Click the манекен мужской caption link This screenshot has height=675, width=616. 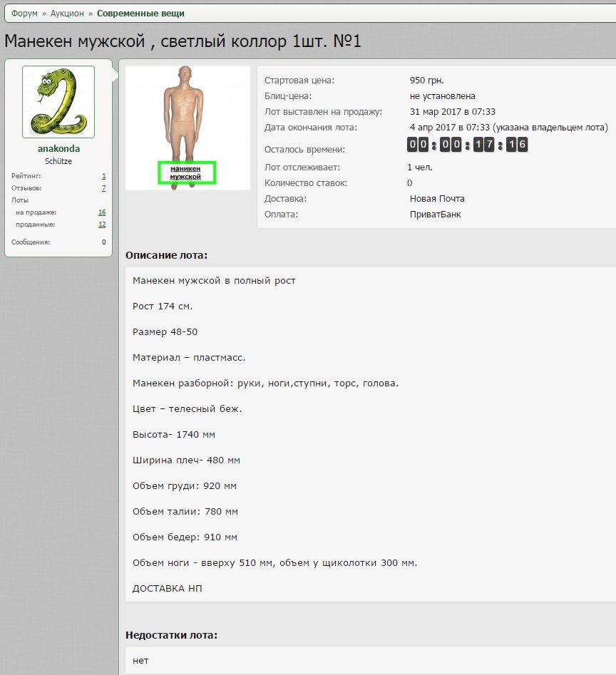click(x=185, y=172)
